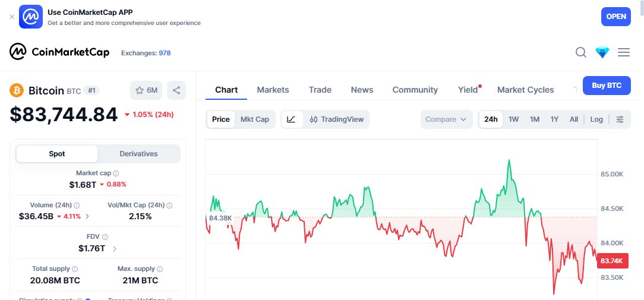Open the CoinMarketCap app with OPEN button
The height and width of the screenshot is (300, 644).
coord(615,17)
